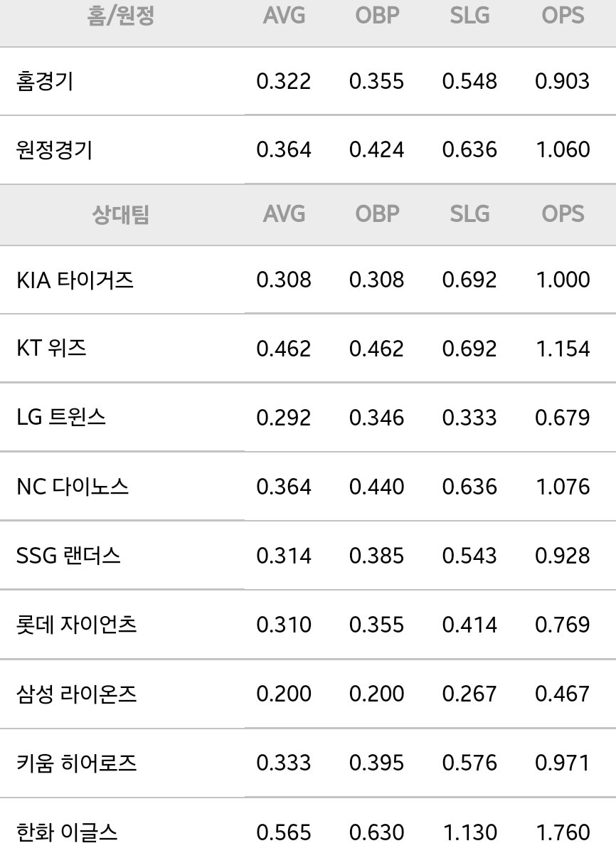616x863 pixels.
Task: Open the 롯데 자이언츠 team row
Action: [308, 625]
